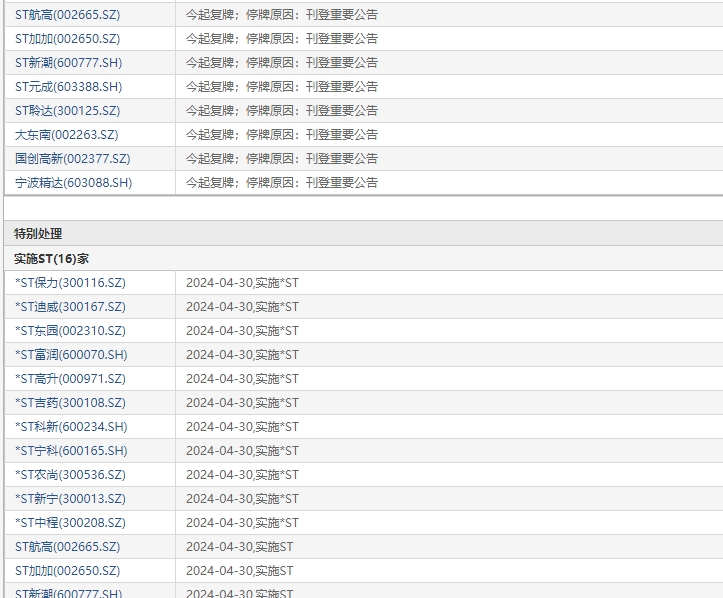723x598 pixels.
Task: Open the *ST富润(600070.SH) stock page
Action: (x=71, y=355)
